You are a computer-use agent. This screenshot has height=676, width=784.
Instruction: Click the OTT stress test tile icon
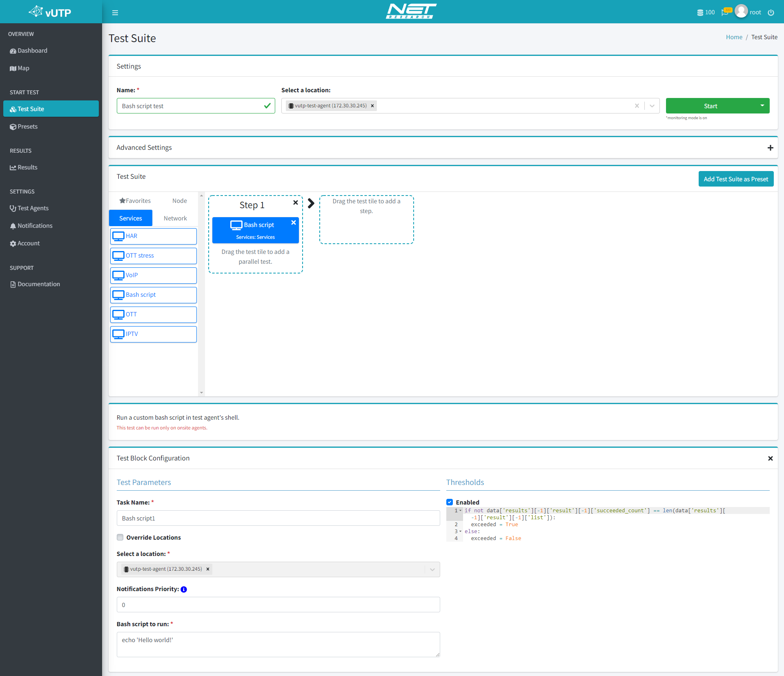pyautogui.click(x=118, y=255)
